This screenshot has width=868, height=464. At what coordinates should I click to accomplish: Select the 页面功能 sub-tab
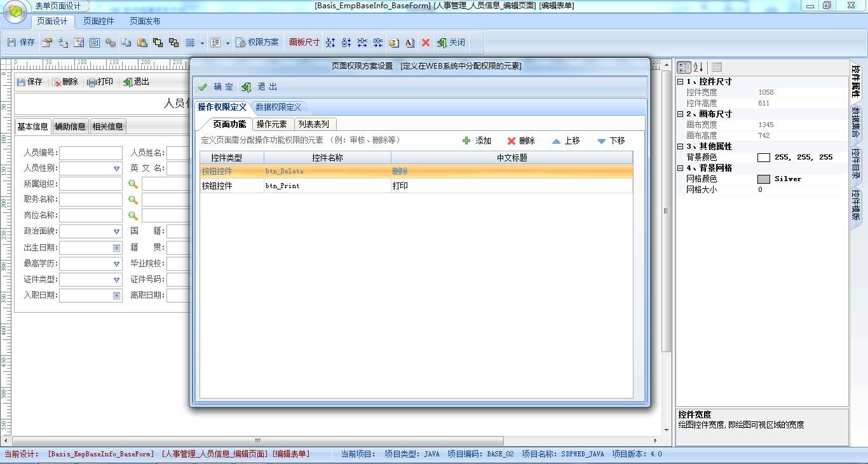pos(229,124)
